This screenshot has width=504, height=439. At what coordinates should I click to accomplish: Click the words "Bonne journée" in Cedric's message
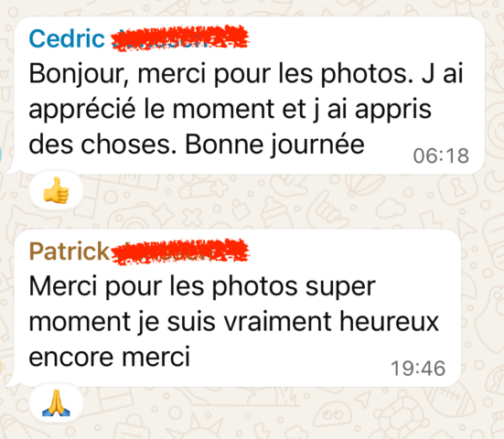[x=274, y=145]
